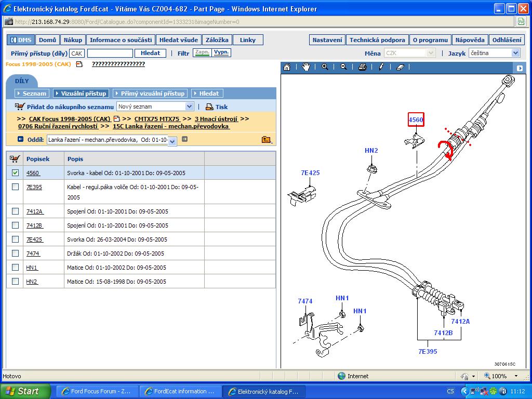Uncheck the 4560 part checkbox

tap(15, 173)
